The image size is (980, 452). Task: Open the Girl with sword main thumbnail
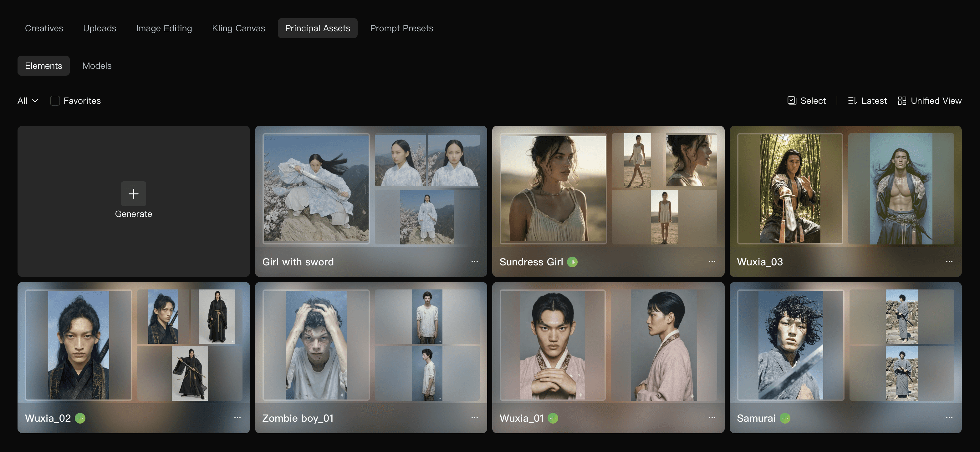pyautogui.click(x=316, y=188)
